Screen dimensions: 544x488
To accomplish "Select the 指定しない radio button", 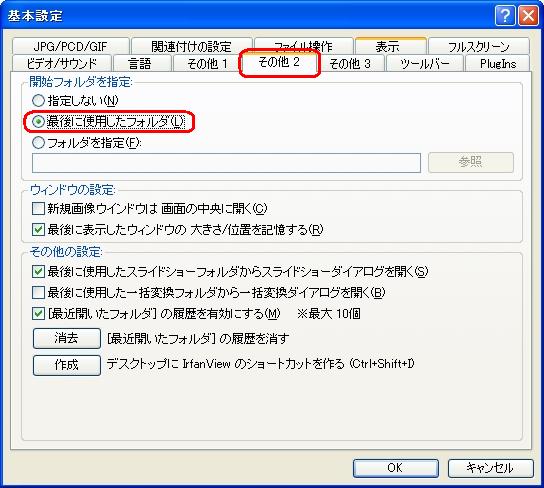I will 38,101.
